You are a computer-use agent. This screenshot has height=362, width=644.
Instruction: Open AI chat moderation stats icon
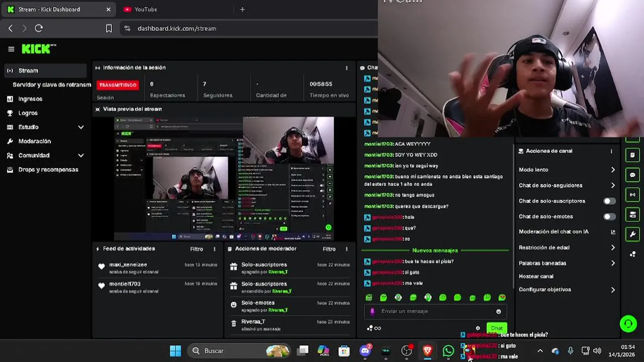click(x=613, y=232)
